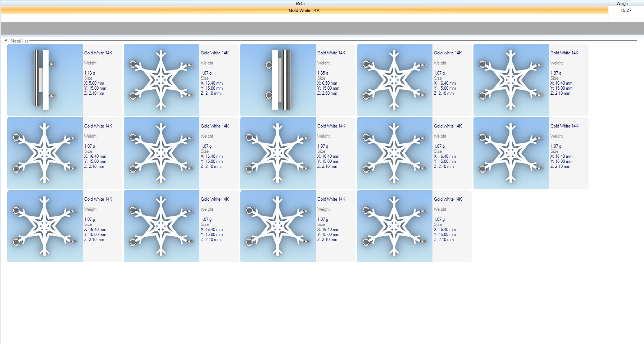644x344 pixels.
Task: Click the empty row below Gold White 14K
Action: coord(304,18)
